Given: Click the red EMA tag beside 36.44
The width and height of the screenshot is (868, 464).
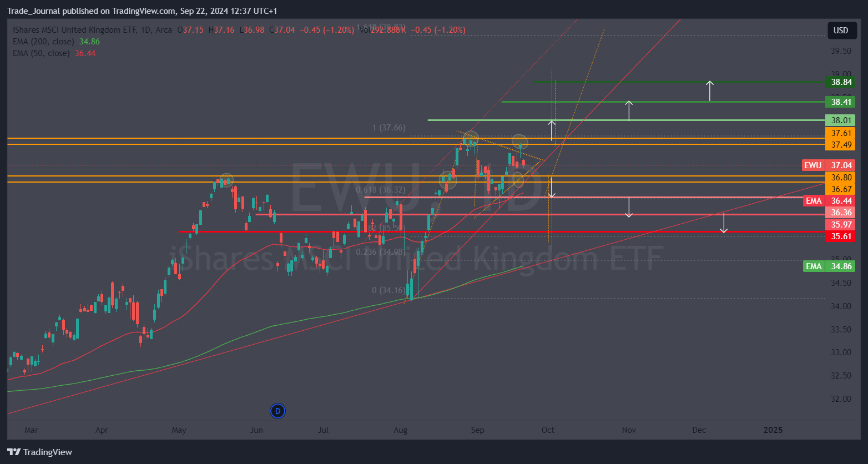Looking at the screenshot, I should click(814, 201).
